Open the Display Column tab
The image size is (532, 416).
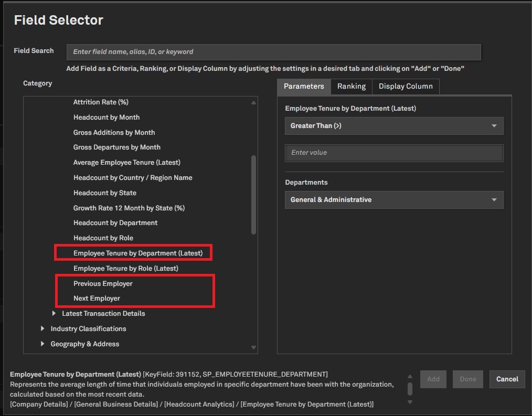tap(406, 87)
